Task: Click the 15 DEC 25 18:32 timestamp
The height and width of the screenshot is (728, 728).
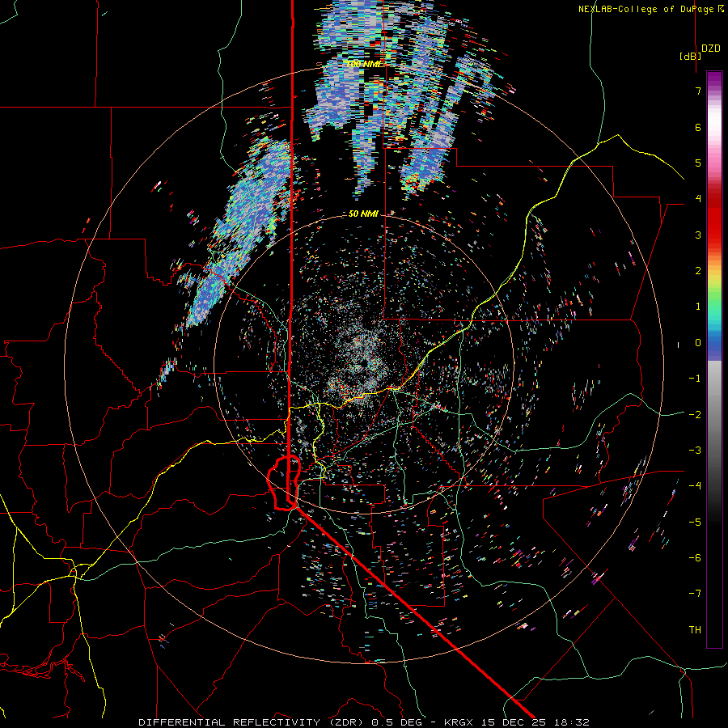Action: (x=534, y=722)
